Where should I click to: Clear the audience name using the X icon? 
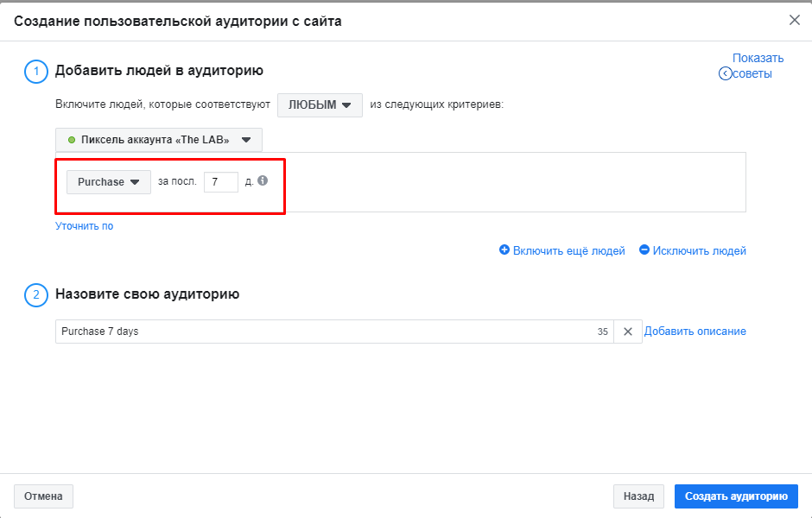[627, 331]
